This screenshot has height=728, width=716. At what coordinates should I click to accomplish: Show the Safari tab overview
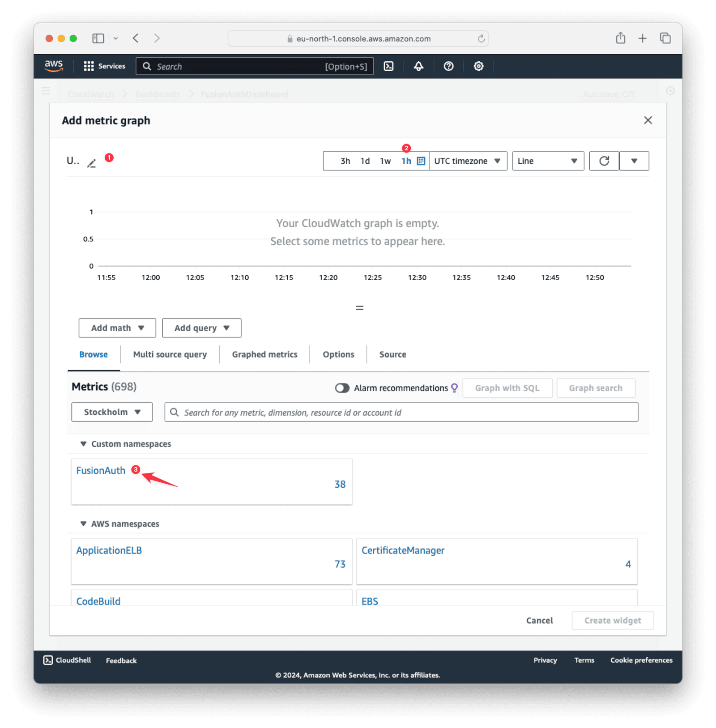665,38
